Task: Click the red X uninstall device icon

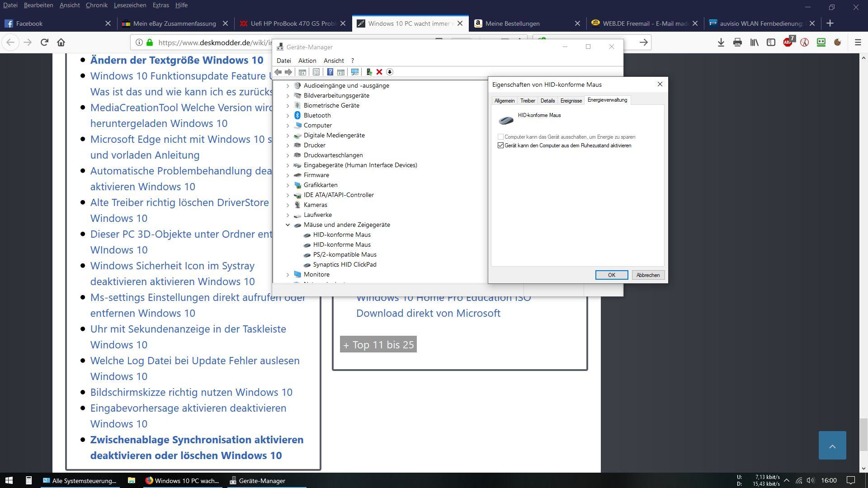Action: (379, 72)
